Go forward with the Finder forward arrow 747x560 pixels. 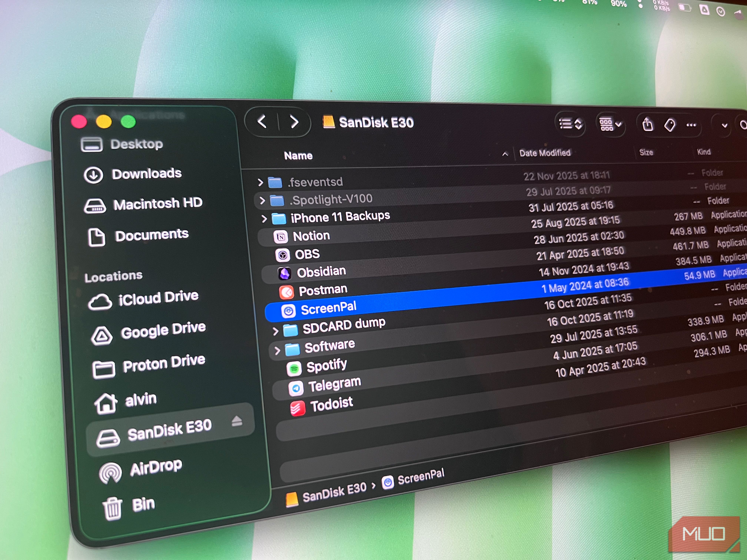point(294,122)
